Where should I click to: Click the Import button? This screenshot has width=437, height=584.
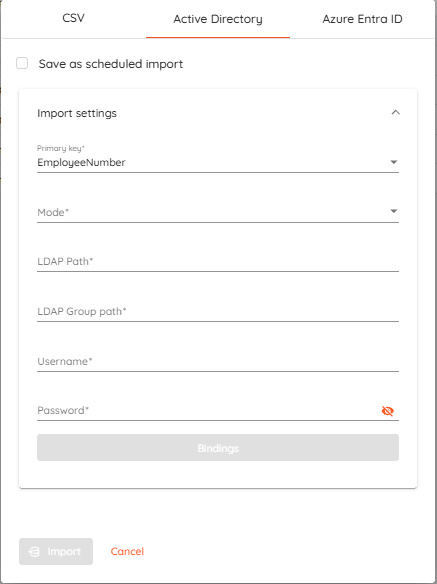[56, 551]
